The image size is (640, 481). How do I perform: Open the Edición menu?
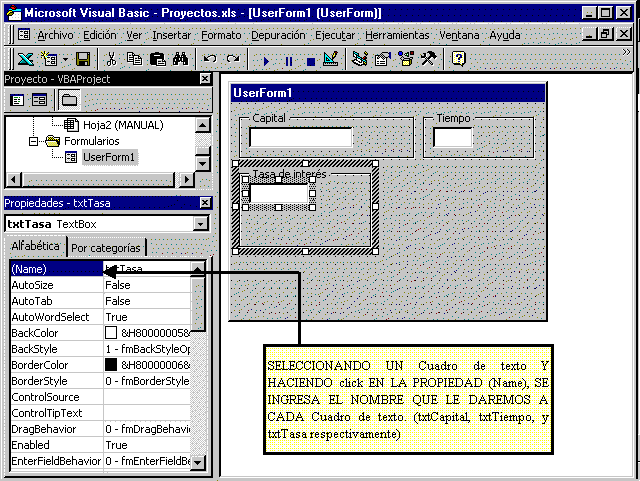pos(100,36)
